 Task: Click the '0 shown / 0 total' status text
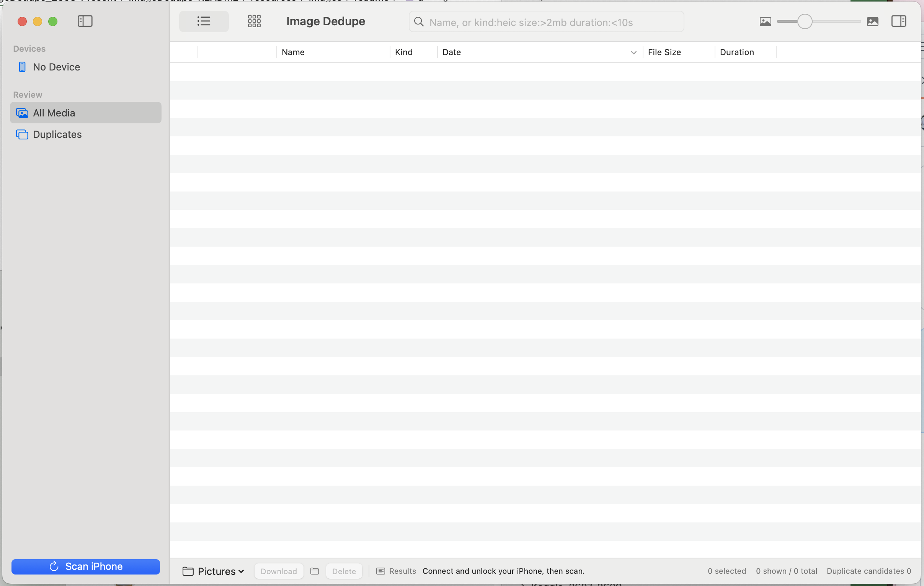click(x=786, y=571)
